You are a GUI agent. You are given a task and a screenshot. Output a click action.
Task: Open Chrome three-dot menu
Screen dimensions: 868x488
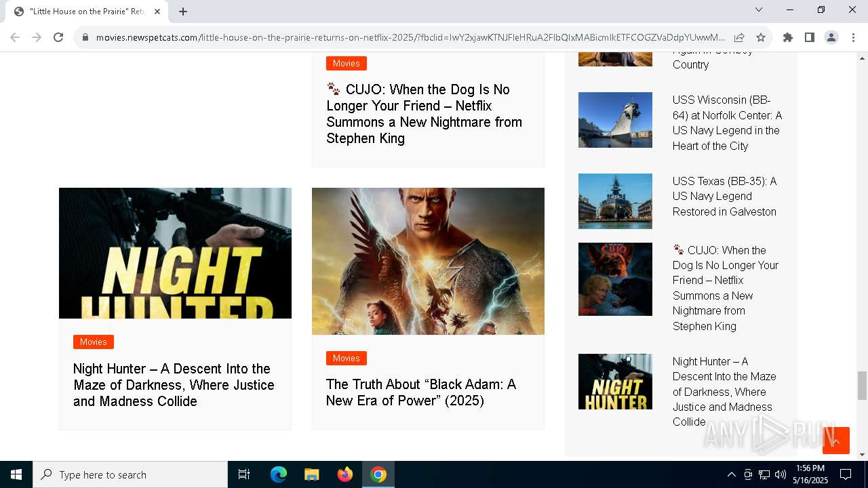853,37
